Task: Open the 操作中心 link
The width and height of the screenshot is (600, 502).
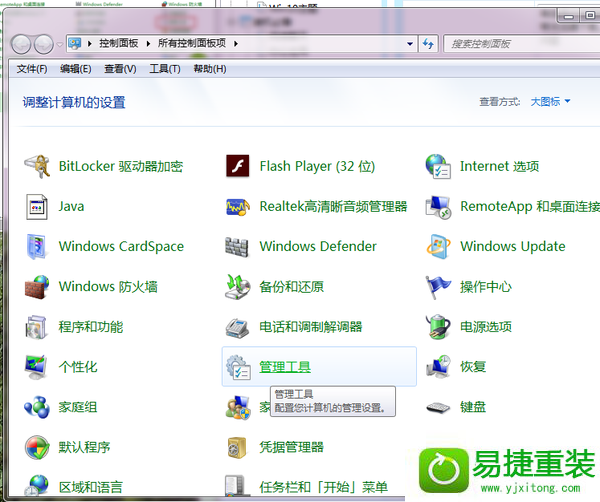Action: (486, 287)
